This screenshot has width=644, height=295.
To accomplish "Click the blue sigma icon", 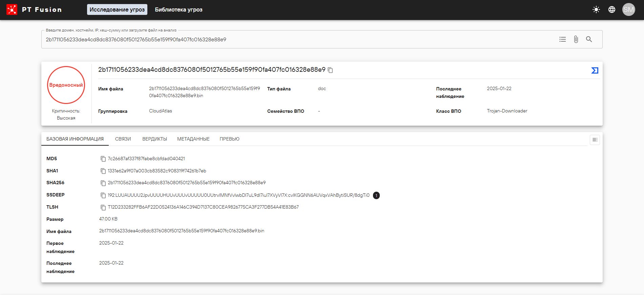I will click(595, 70).
